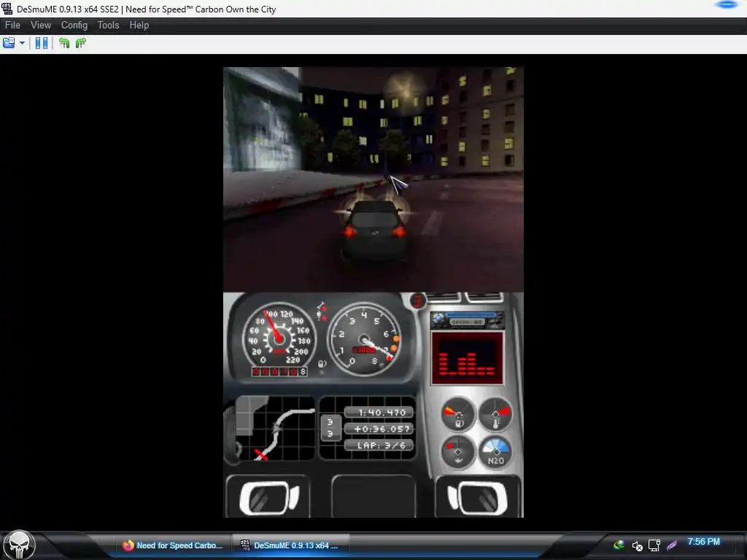This screenshot has width=747, height=560.
Task: Tap the temperature gauge dial
Action: [495, 414]
